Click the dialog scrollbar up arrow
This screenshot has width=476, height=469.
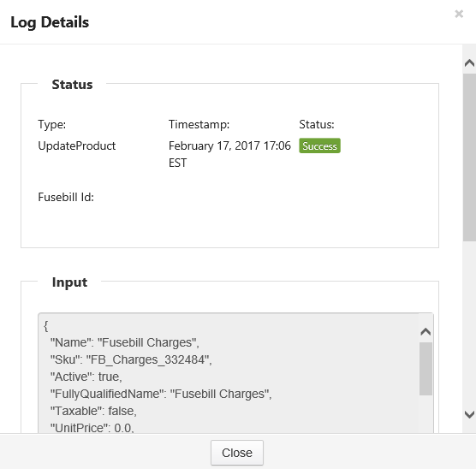[469, 62]
